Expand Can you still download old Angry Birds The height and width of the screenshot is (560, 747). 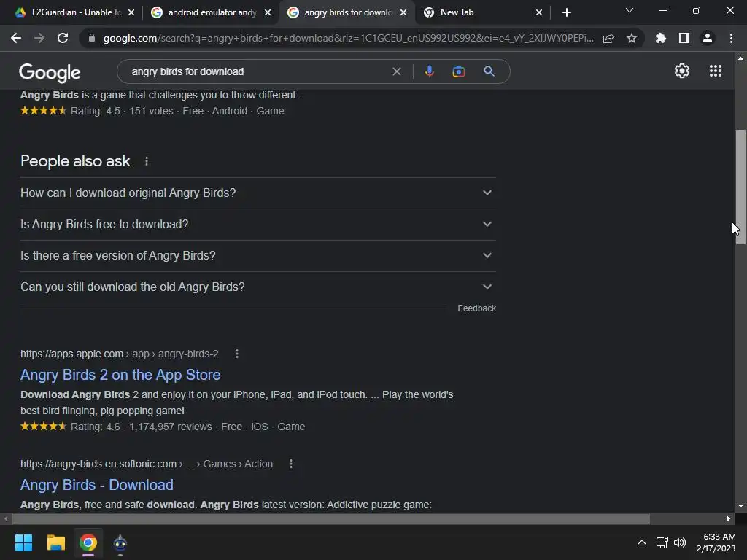pos(258,287)
